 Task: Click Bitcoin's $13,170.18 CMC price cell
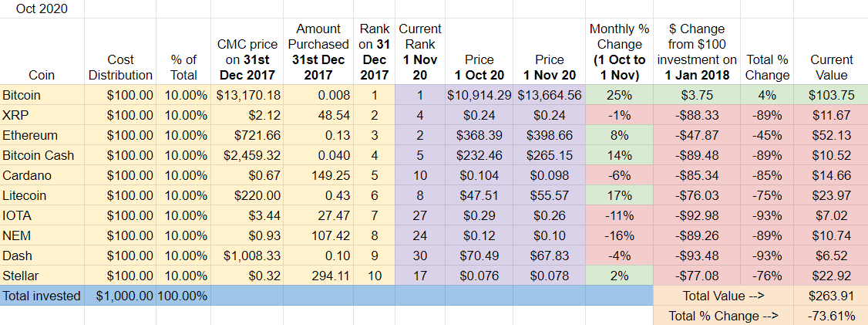tap(247, 95)
